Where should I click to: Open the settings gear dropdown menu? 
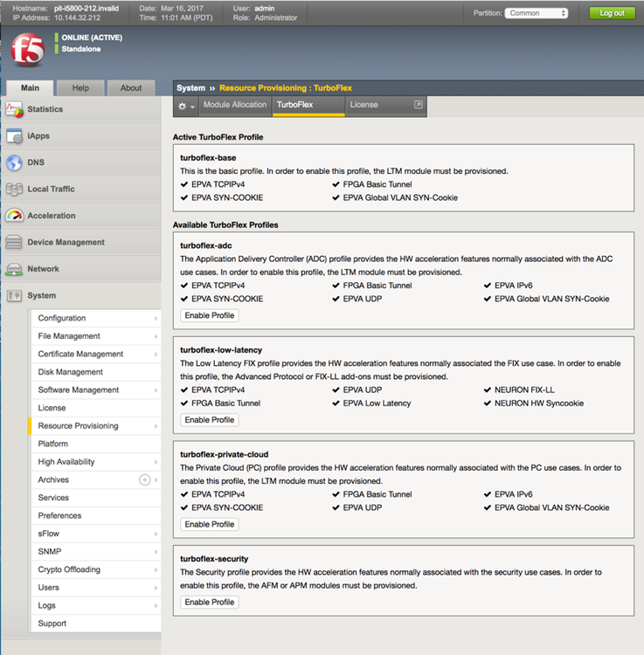click(185, 106)
